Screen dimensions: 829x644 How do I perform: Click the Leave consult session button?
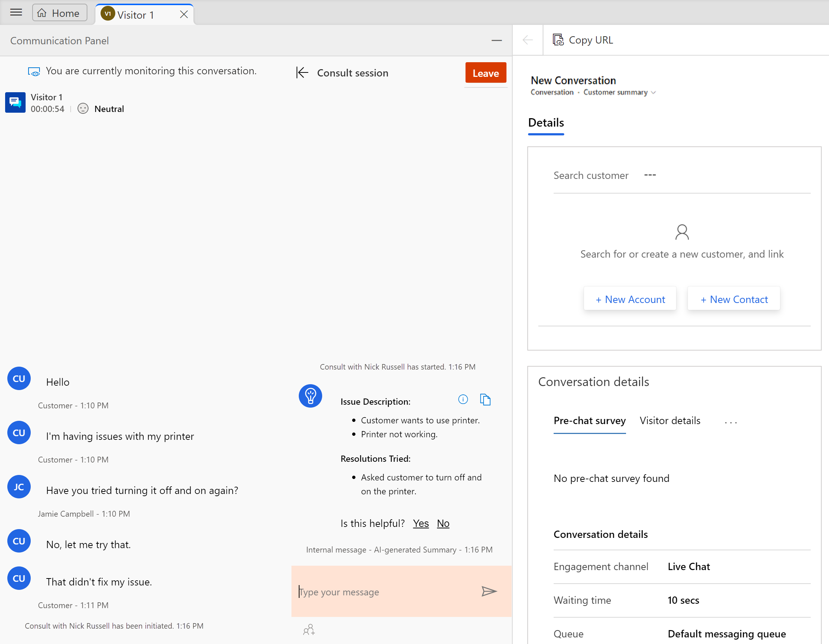[486, 73]
